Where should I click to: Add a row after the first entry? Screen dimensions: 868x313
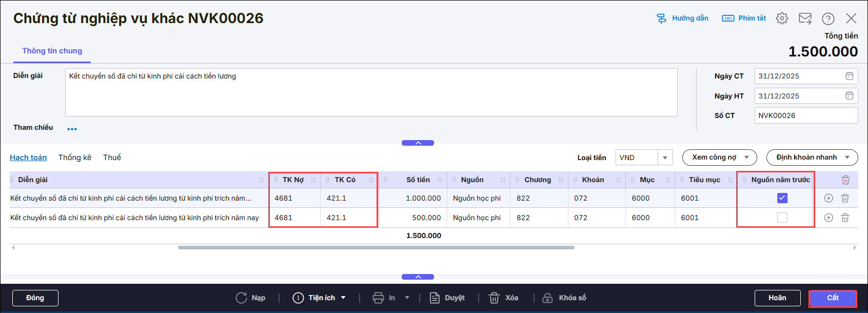tap(828, 198)
